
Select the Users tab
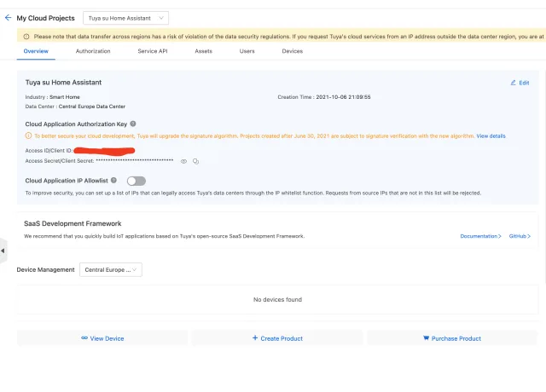coord(247,52)
